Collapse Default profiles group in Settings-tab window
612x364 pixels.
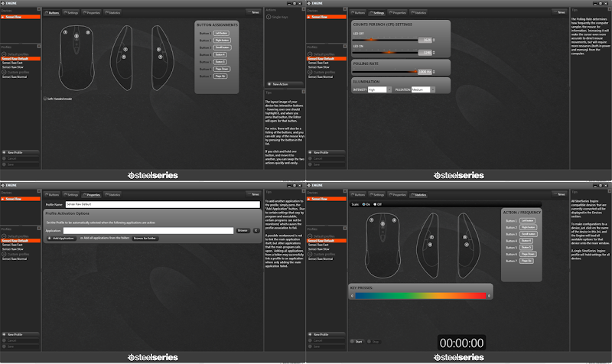click(x=310, y=54)
